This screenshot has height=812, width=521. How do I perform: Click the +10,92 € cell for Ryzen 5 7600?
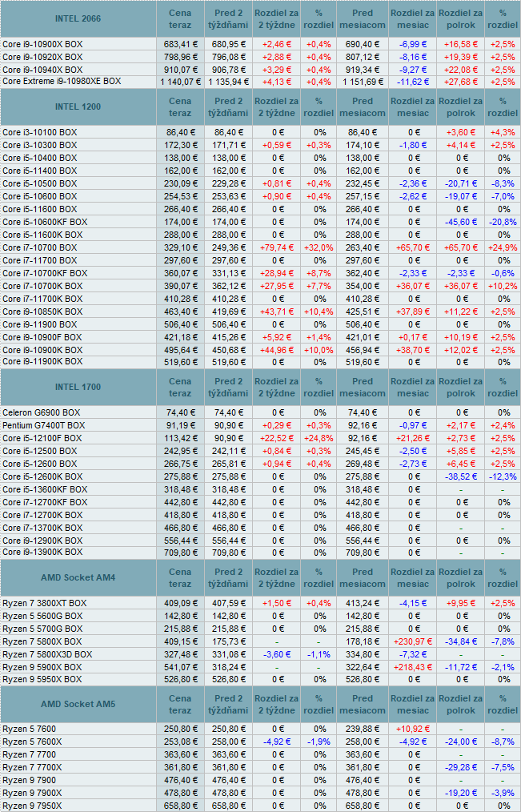coord(412,730)
